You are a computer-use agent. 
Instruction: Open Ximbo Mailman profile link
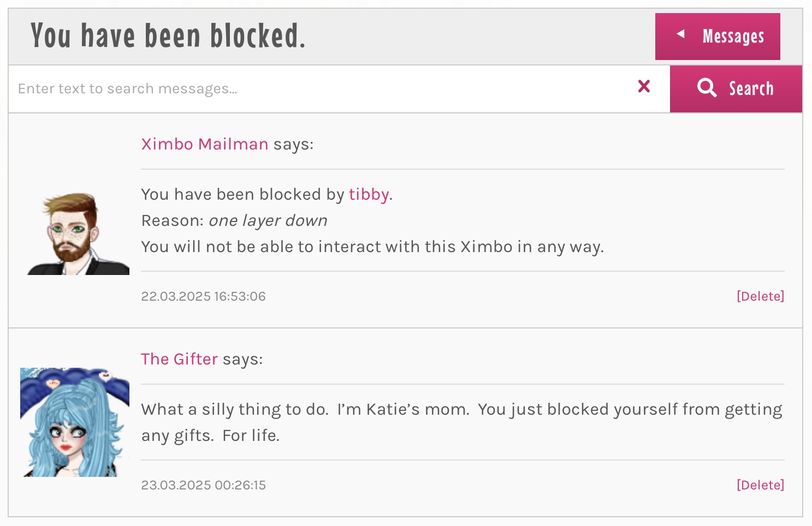[205, 144]
